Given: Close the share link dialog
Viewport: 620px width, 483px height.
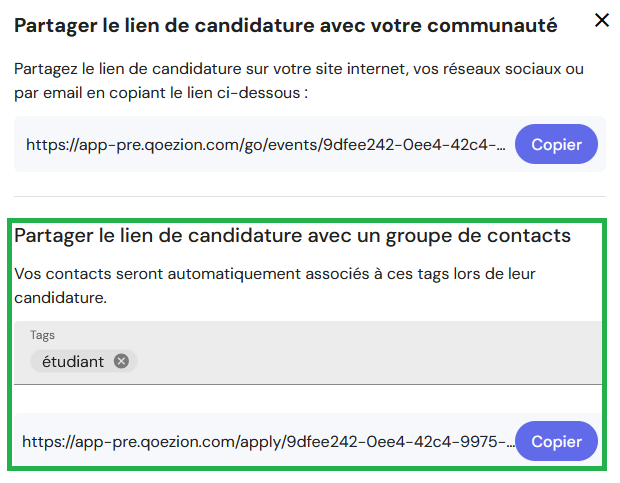Looking at the screenshot, I should pos(602,20).
